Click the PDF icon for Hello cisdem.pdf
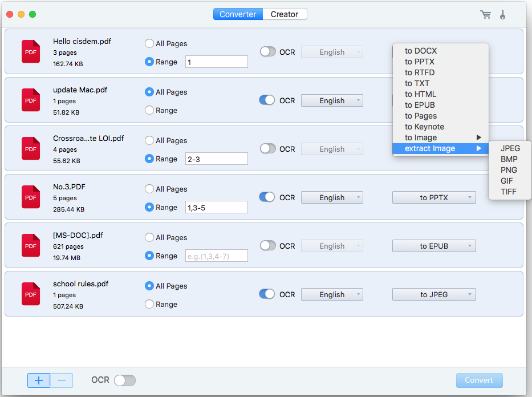 (30, 51)
